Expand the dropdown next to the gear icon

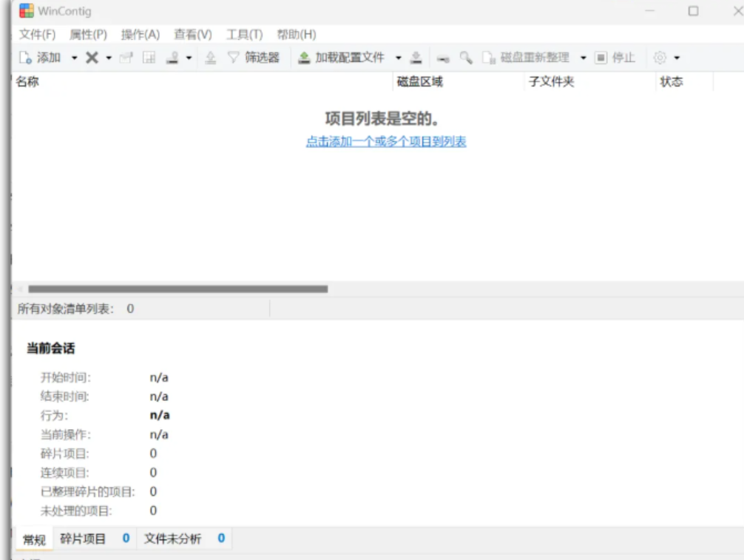(x=677, y=58)
